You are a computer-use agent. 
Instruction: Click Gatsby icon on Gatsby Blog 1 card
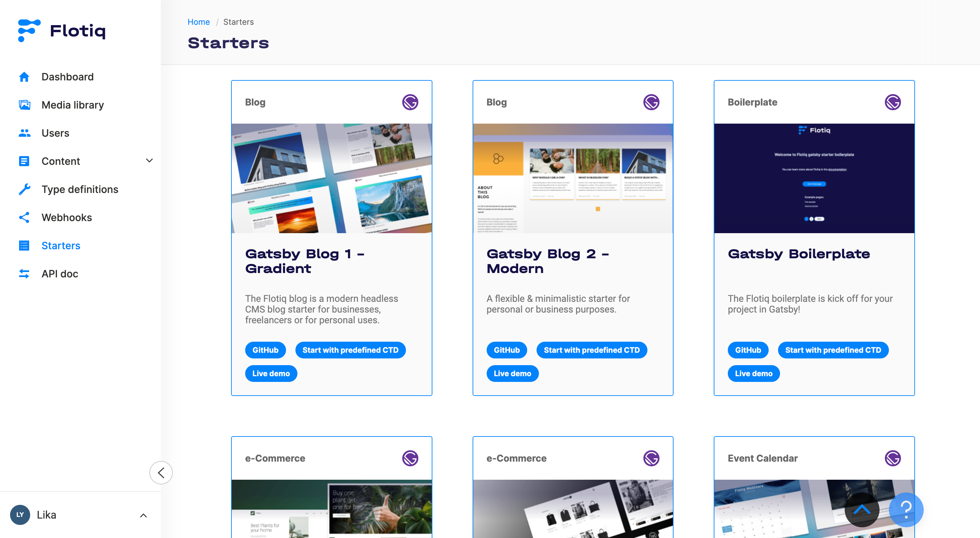(x=410, y=102)
